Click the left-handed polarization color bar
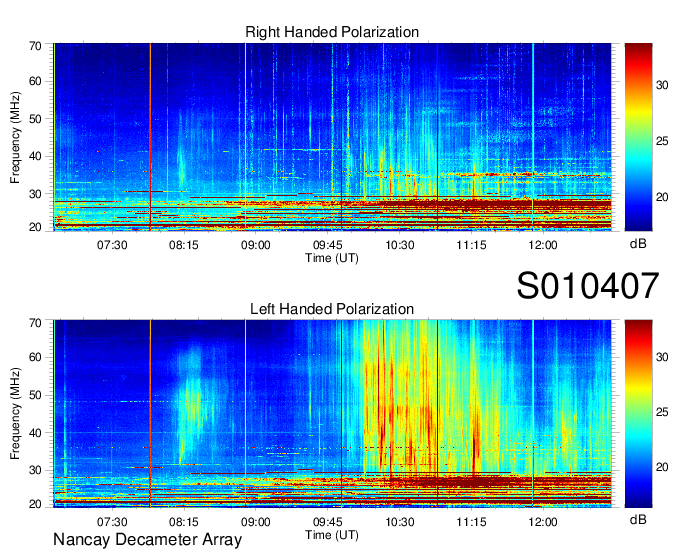 coord(638,414)
